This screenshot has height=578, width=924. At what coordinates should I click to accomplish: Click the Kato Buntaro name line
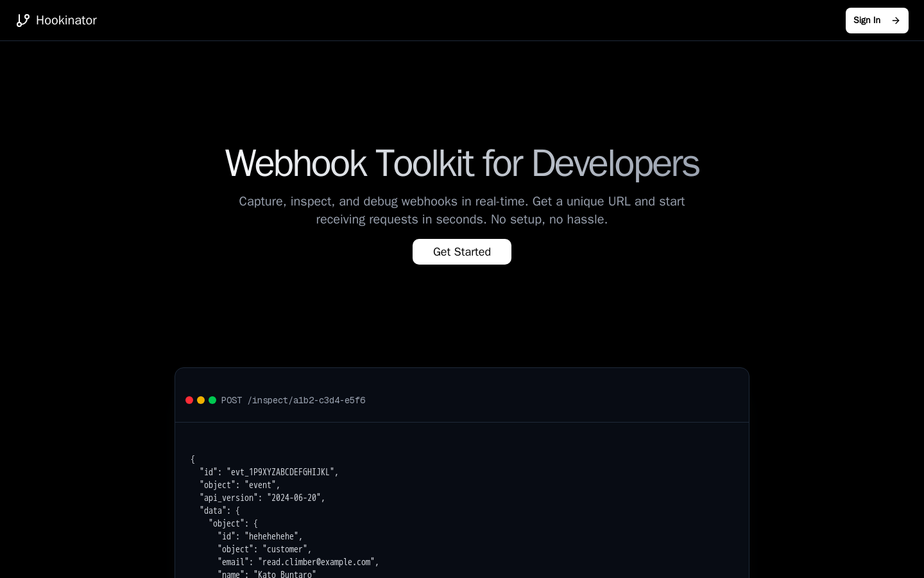click(x=266, y=574)
